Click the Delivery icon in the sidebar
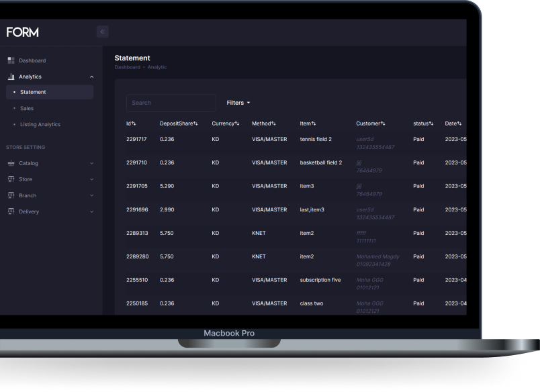Viewport: 540px width, 392px height. click(11, 211)
